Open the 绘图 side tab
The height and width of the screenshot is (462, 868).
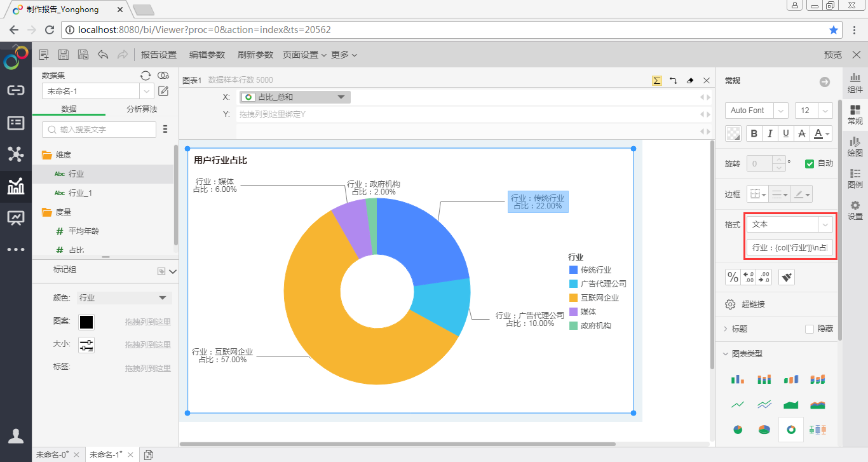[x=855, y=146]
